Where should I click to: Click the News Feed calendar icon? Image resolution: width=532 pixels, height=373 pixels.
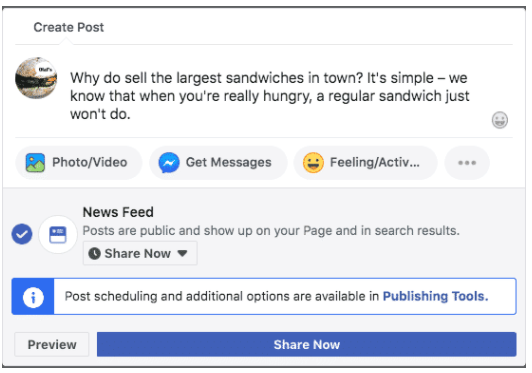pos(58,234)
